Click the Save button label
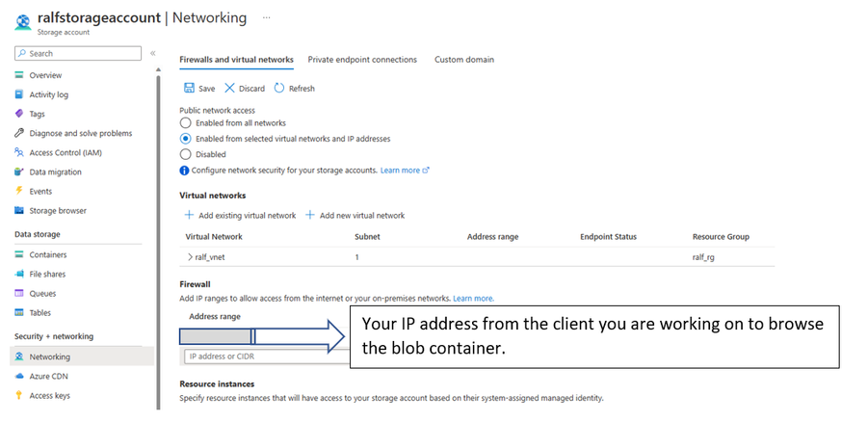Screen dimensions: 868x422 [x=207, y=89]
